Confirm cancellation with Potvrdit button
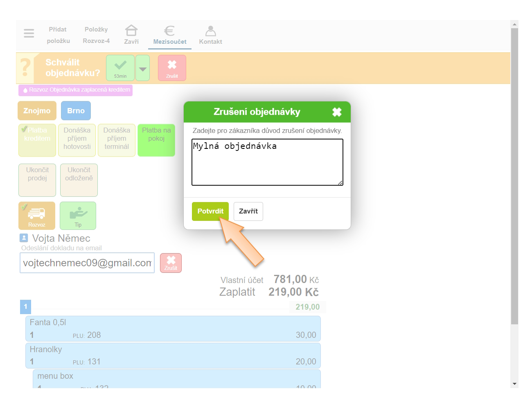This screenshot has height=409, width=532. click(x=210, y=211)
